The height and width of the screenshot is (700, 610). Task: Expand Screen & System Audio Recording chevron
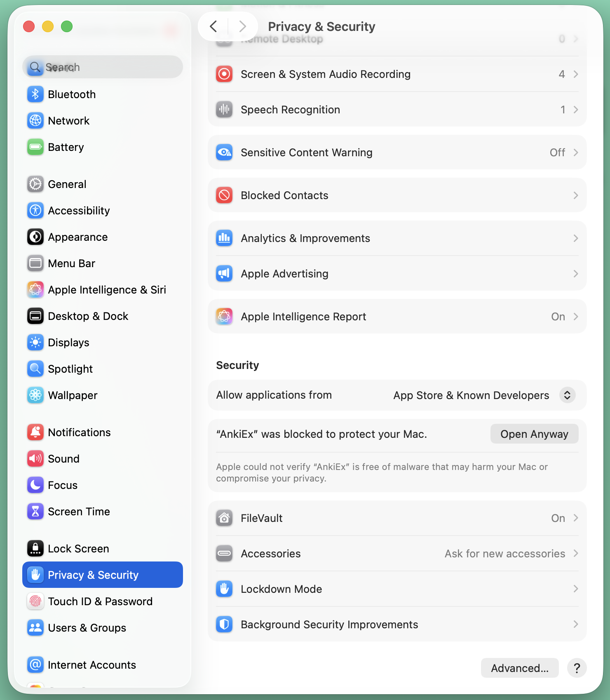point(576,74)
